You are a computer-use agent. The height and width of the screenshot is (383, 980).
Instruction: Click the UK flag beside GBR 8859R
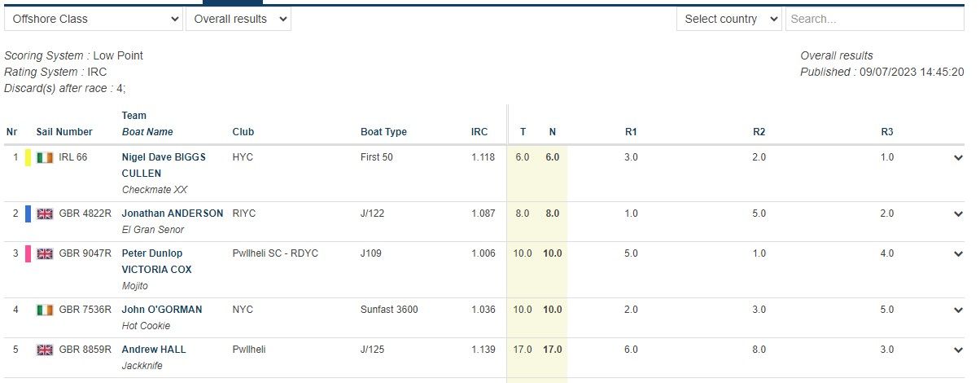click(x=45, y=350)
